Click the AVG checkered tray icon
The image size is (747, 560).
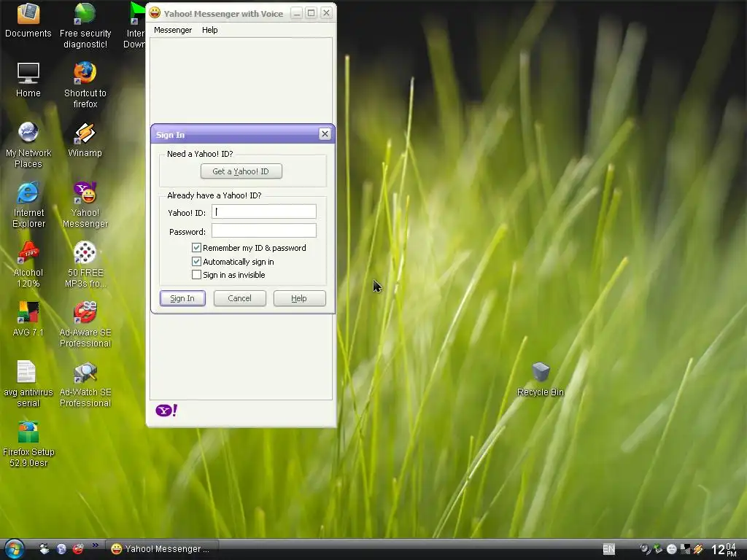click(685, 549)
